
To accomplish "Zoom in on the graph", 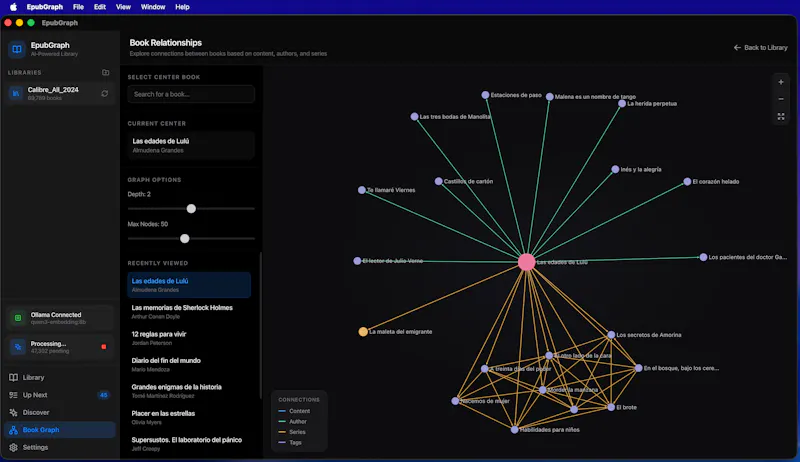I will pyautogui.click(x=781, y=82).
